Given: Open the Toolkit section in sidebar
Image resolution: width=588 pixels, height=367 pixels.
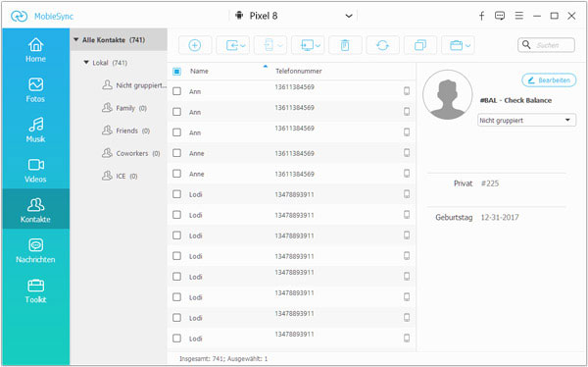Looking at the screenshot, I should pyautogui.click(x=35, y=290).
